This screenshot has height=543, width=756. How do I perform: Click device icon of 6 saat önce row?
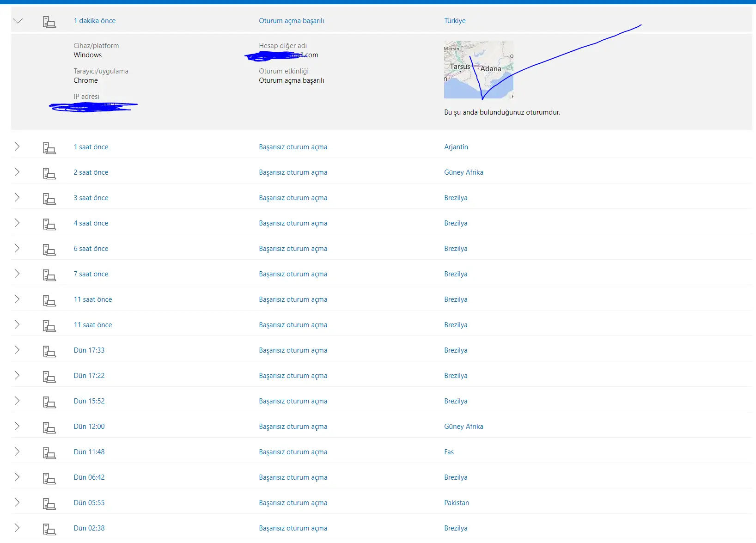tap(49, 250)
